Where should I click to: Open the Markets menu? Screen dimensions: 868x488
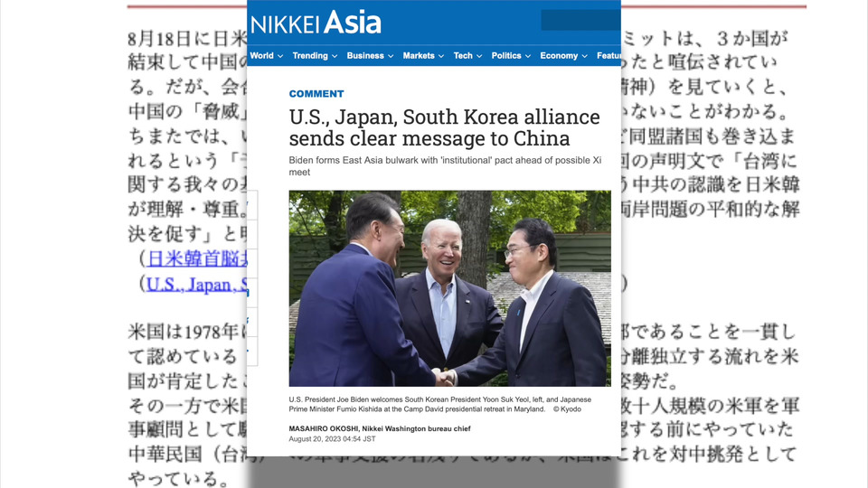423,56
